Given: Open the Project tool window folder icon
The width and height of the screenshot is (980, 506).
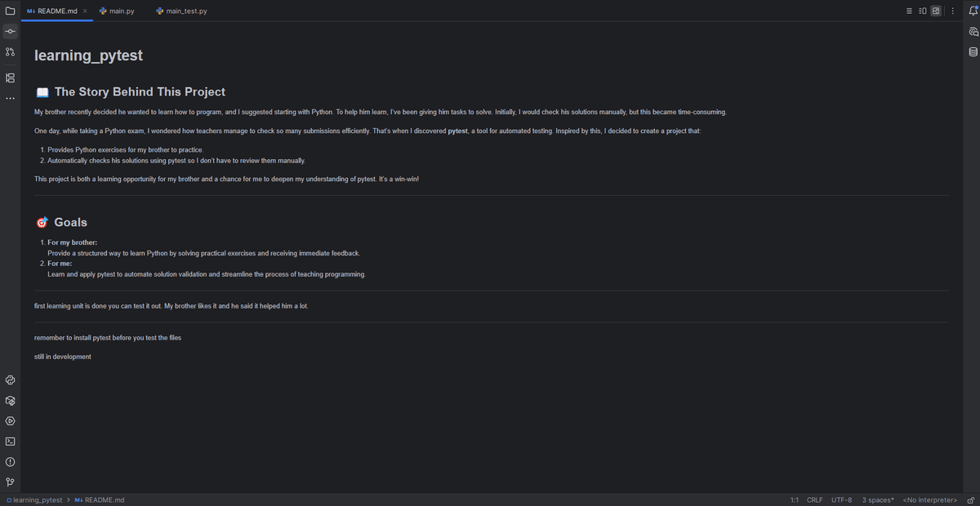Looking at the screenshot, I should [10, 11].
